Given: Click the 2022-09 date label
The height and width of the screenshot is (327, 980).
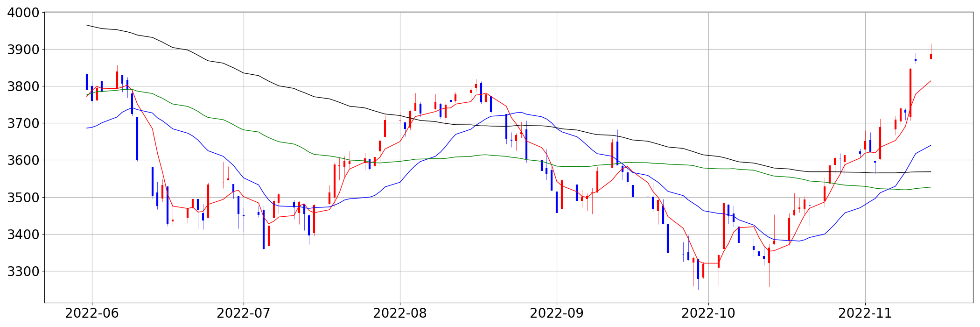Looking at the screenshot, I should [557, 313].
